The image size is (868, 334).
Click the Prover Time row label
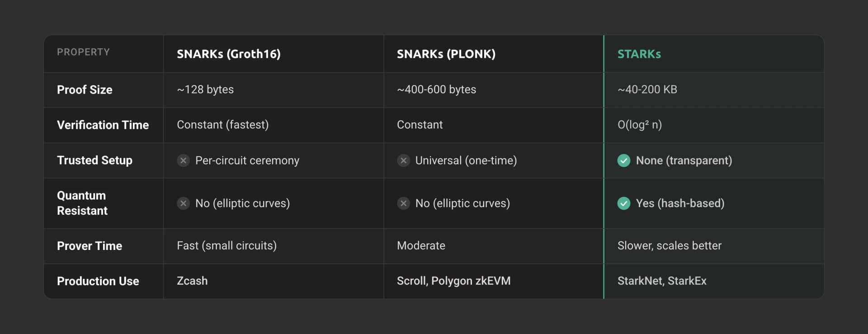(90, 246)
